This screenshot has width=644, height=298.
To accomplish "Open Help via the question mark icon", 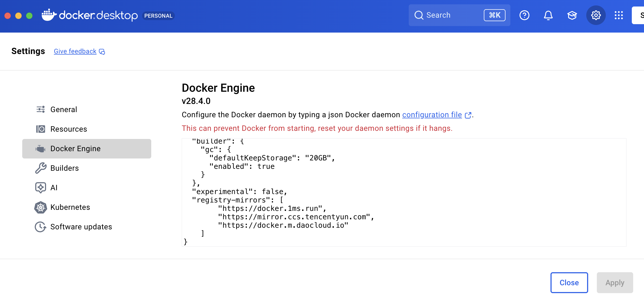I will (x=524, y=15).
